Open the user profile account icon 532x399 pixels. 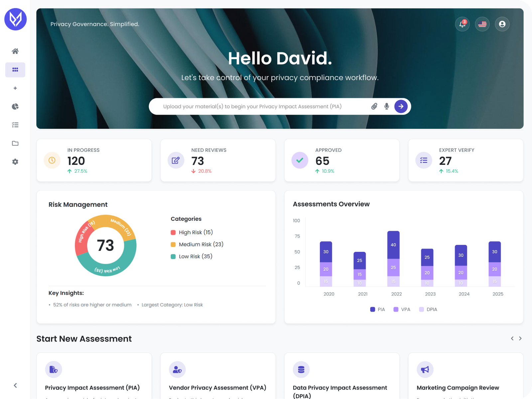point(502,24)
